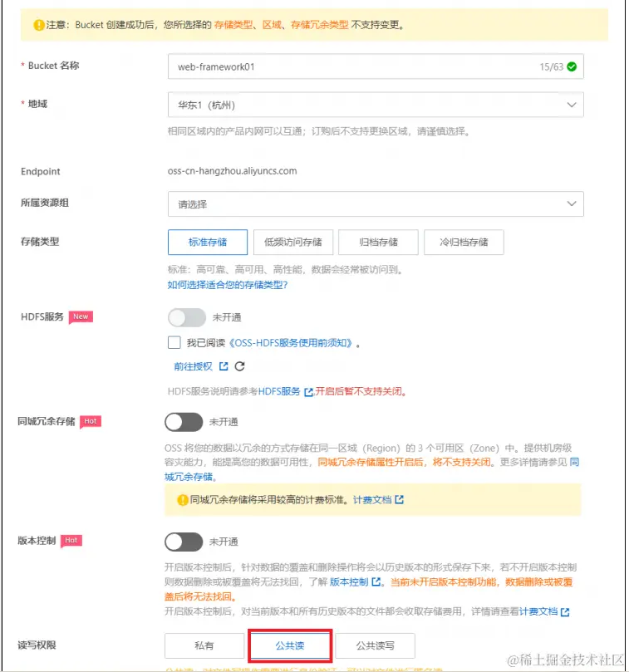629x672 pixels.
Task: Click the Bucket 名称 field label
Action: click(54, 66)
